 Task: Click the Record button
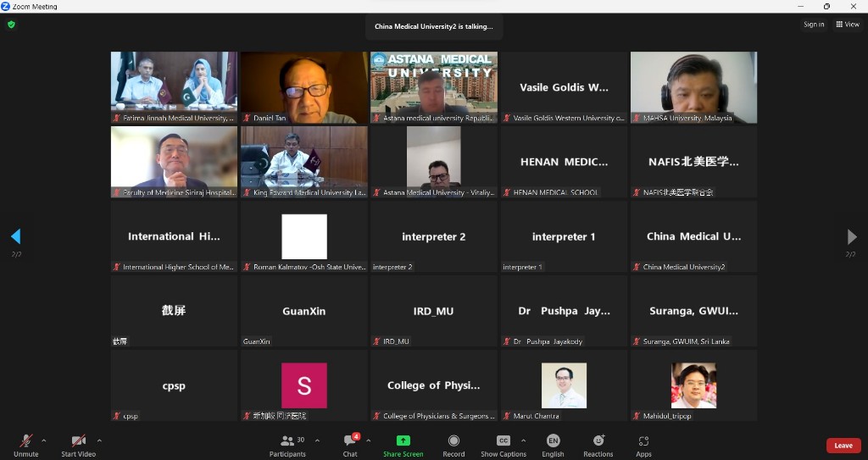(x=453, y=446)
